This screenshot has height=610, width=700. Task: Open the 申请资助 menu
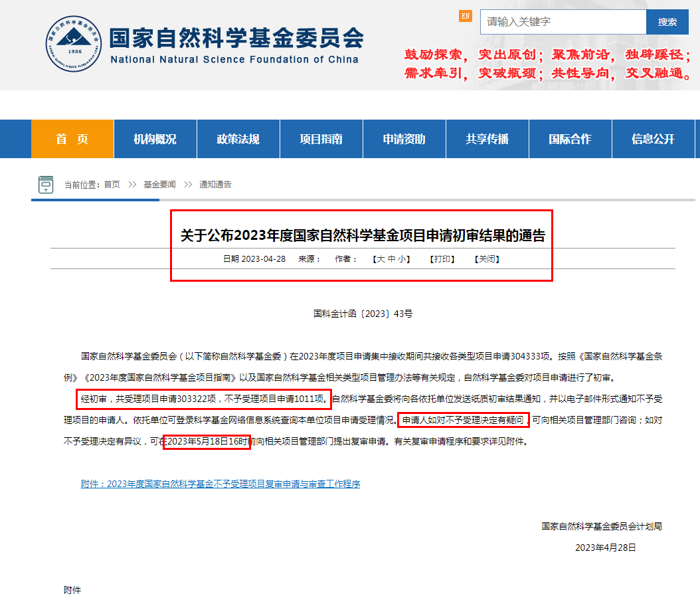point(404,138)
